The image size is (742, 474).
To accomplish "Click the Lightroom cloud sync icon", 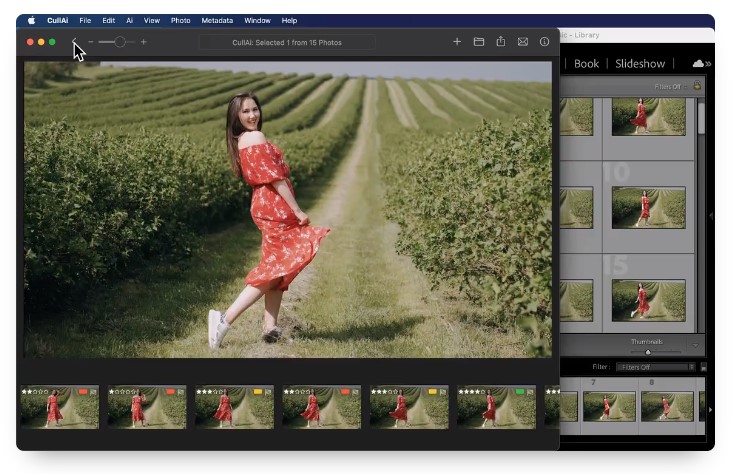I will click(x=699, y=64).
